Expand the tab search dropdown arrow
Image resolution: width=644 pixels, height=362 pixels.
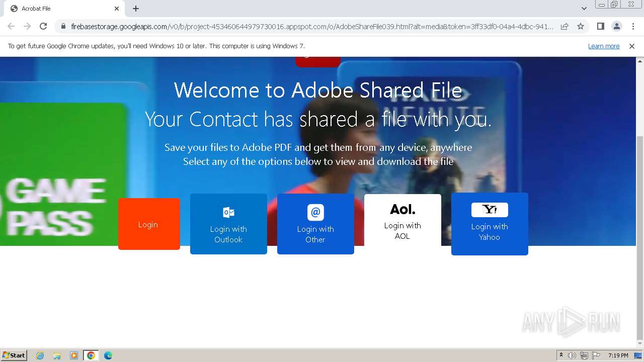coord(584,9)
